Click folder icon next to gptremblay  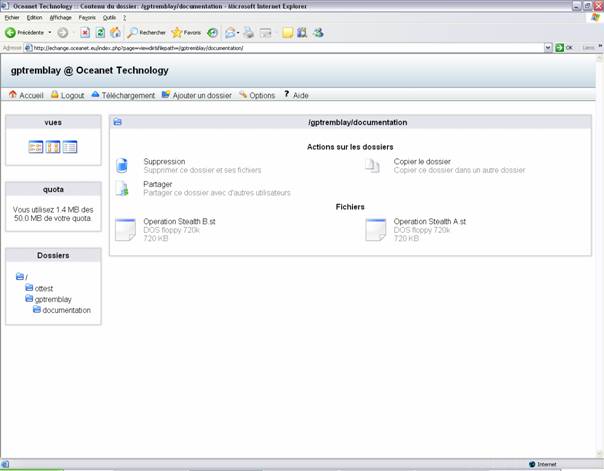[29, 298]
